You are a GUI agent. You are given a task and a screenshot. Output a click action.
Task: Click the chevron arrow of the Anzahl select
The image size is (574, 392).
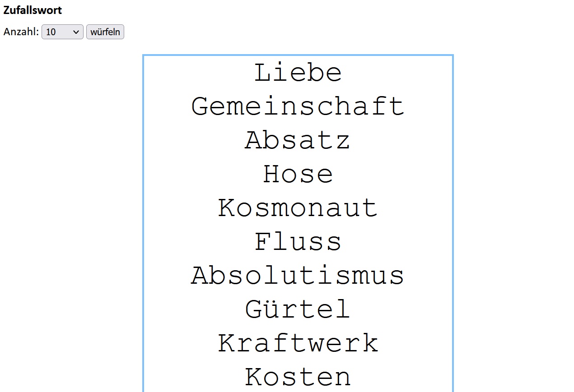76,32
